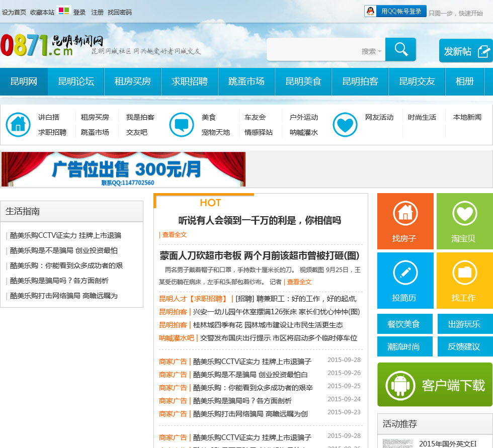The height and width of the screenshot is (448, 493).
Task: Click the 呐喊灌水吧 category link
Action: (177, 338)
